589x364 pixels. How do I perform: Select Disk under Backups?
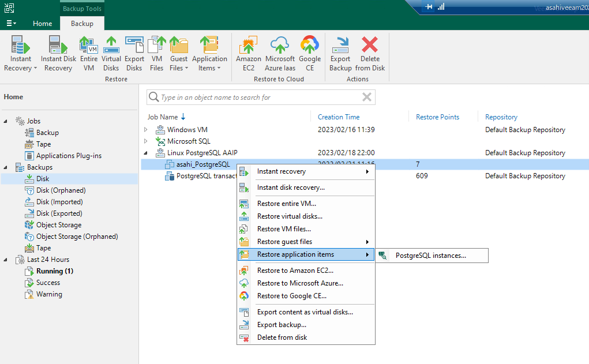43,179
